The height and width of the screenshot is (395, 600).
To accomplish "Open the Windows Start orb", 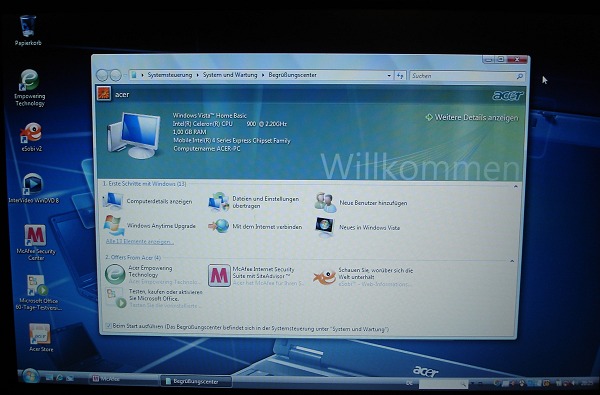I will click(31, 376).
